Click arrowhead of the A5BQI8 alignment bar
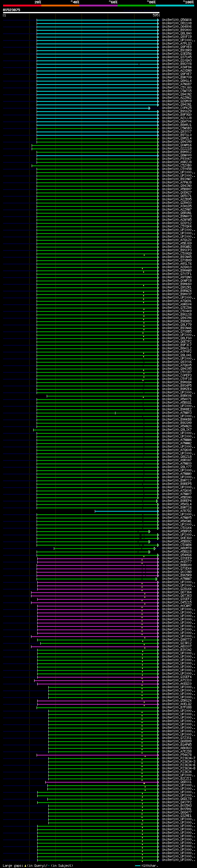Viewport: 197px width, 868px height. click(x=150, y=552)
